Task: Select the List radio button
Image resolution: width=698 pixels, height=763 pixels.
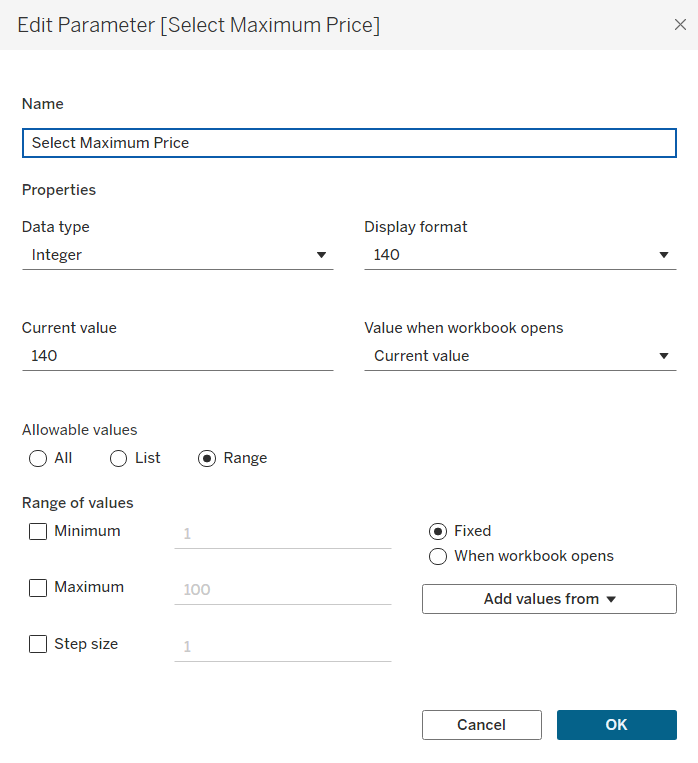Action: coord(119,459)
